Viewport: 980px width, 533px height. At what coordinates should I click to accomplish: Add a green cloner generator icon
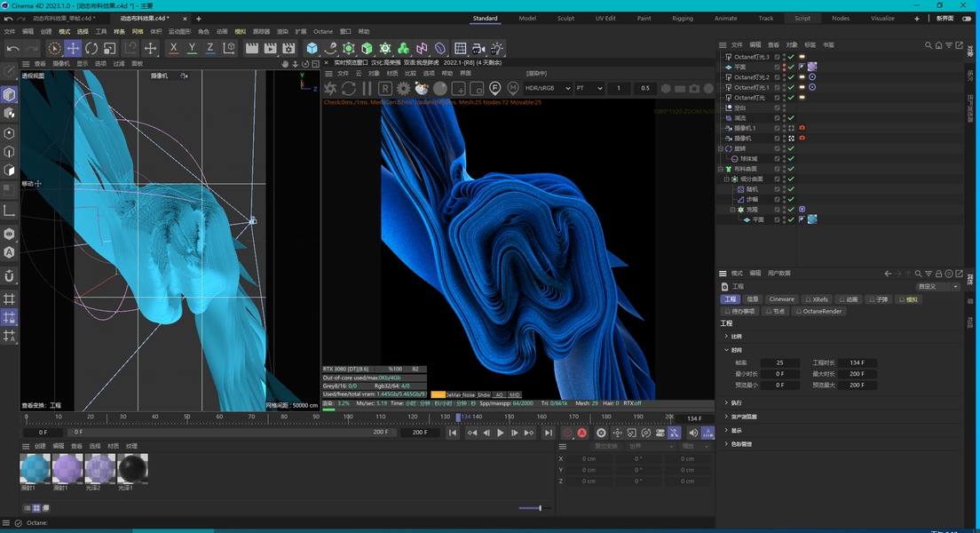[385, 48]
